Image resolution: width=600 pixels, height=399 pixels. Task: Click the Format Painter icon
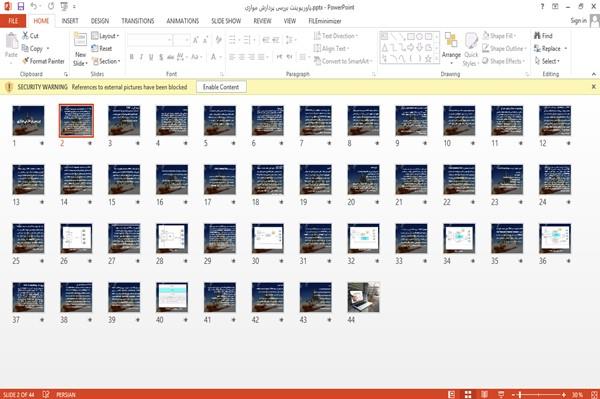coord(26,61)
